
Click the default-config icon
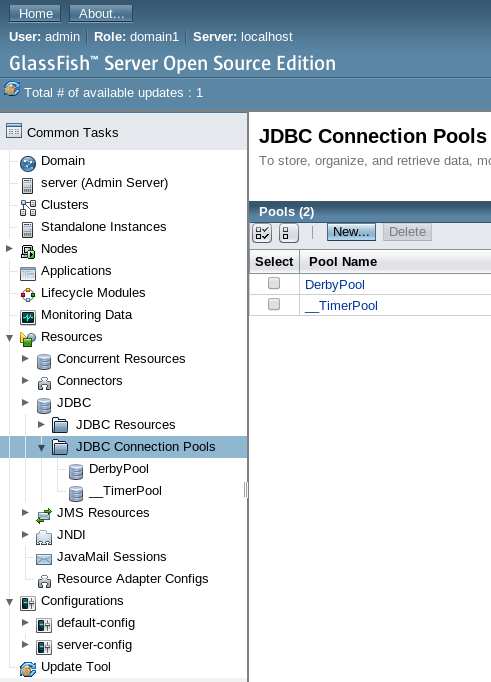pos(44,625)
